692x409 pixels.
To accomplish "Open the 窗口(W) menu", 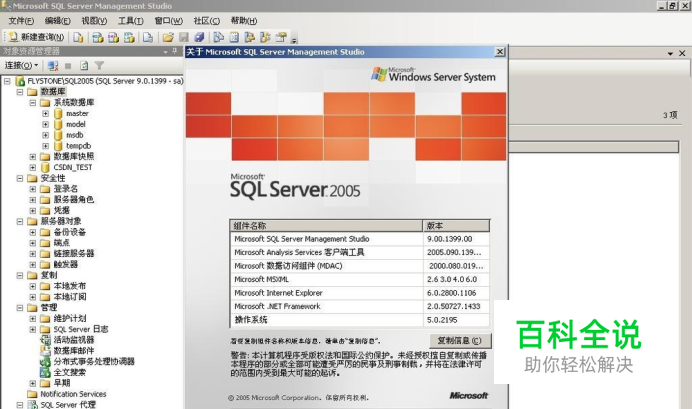I will 169,21.
